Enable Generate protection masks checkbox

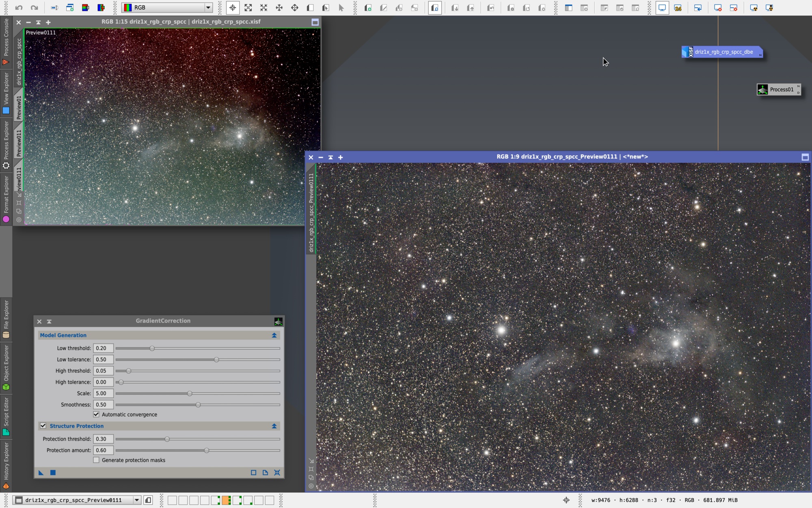point(96,460)
